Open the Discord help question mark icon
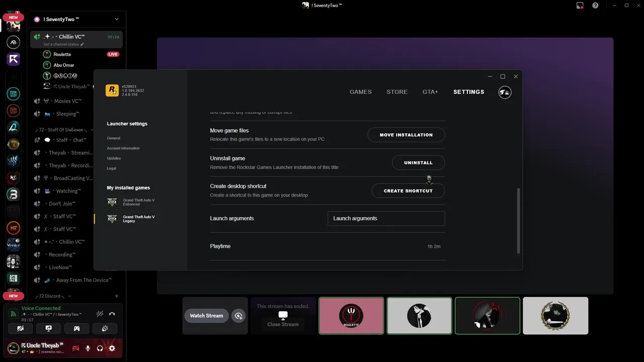The width and height of the screenshot is (644, 362). click(x=596, y=6)
